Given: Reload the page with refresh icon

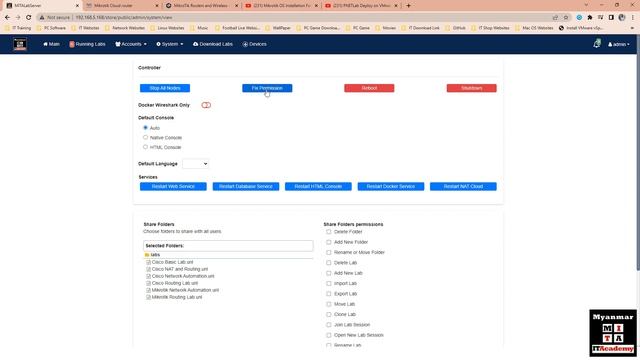Looking at the screenshot, I should click(29, 18).
